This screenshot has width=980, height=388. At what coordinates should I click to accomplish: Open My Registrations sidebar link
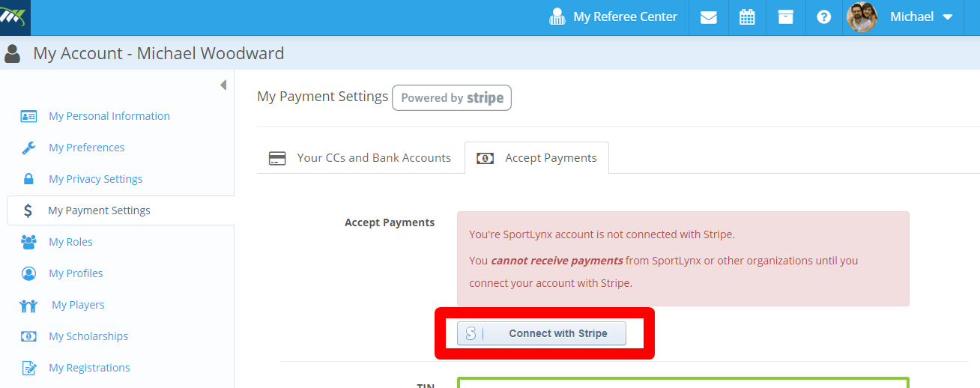coord(89,368)
